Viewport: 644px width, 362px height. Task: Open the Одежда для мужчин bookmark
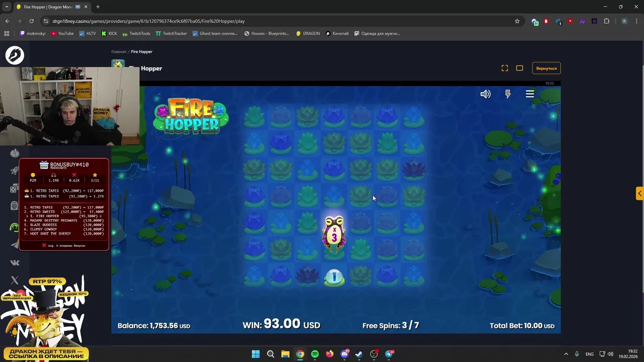(x=377, y=34)
